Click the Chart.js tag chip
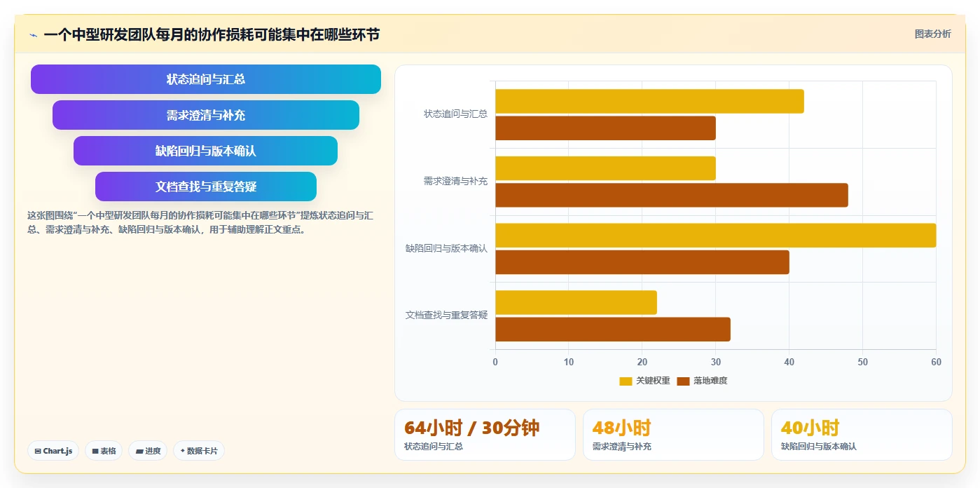 click(x=53, y=451)
